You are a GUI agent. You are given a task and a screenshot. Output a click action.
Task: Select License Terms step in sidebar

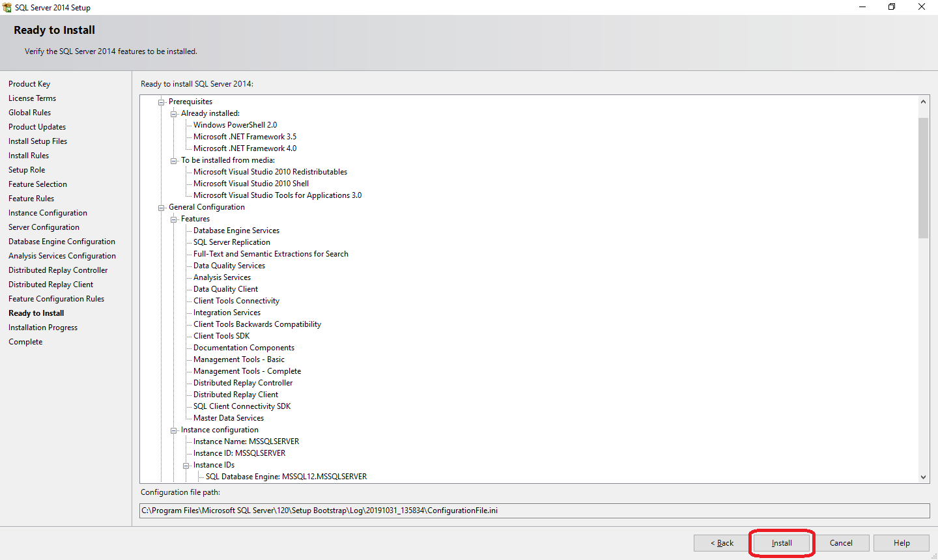(x=32, y=98)
